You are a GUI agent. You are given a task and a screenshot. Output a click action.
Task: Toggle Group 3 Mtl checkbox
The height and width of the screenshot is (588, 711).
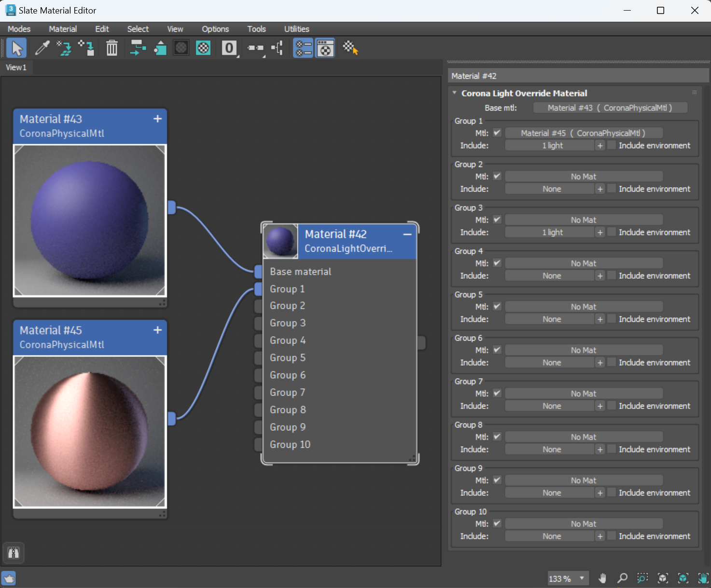[x=497, y=219]
